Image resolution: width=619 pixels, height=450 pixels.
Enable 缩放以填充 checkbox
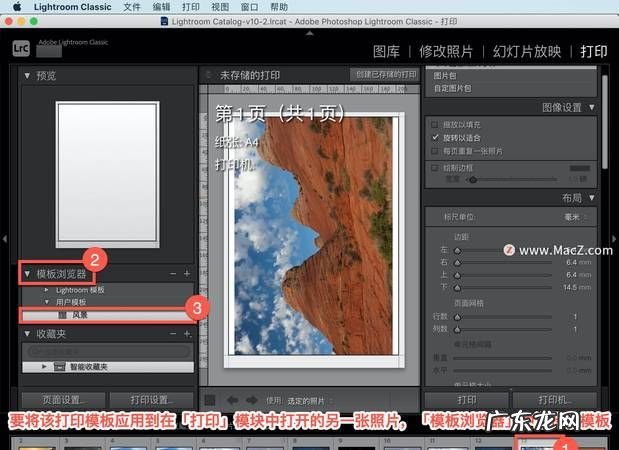tap(435, 123)
